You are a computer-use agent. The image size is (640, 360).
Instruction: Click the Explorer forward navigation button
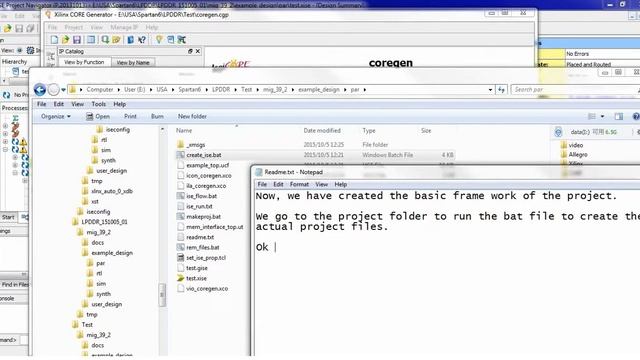click(53, 89)
